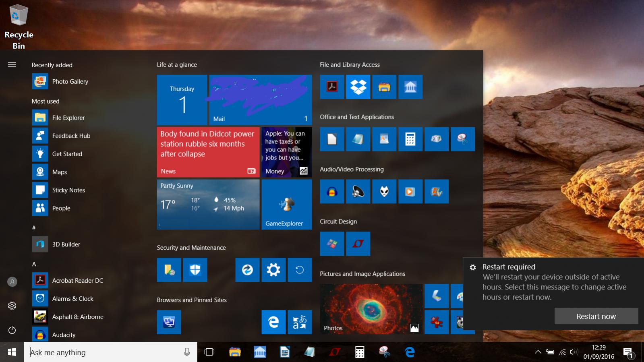Open Calculator from the taskbar
The height and width of the screenshot is (362, 644).
point(360,352)
